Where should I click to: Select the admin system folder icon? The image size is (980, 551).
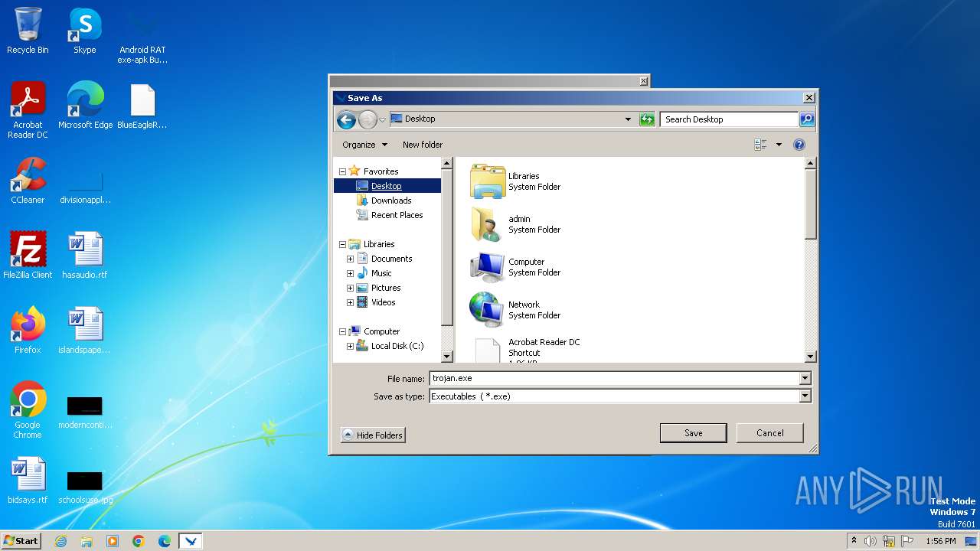click(x=488, y=224)
